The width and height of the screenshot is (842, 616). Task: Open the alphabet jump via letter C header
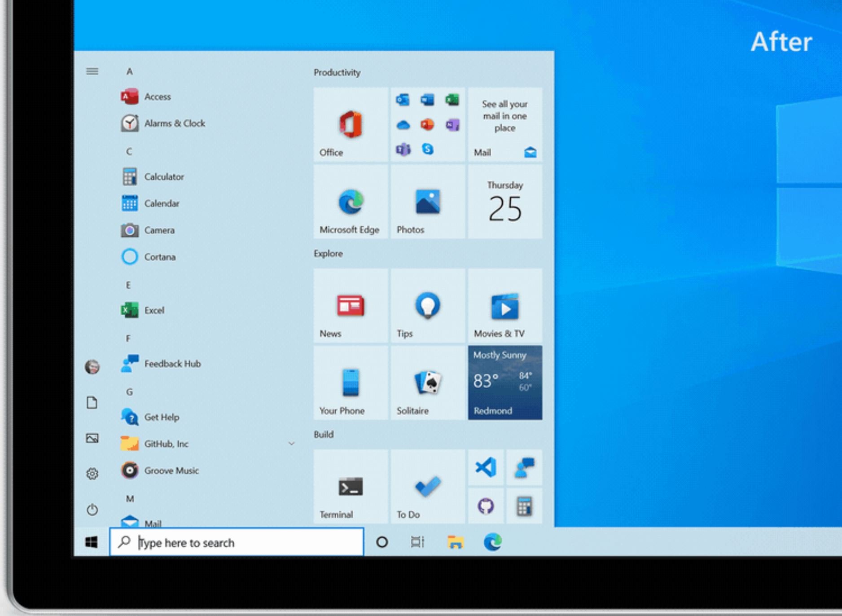[x=129, y=151]
